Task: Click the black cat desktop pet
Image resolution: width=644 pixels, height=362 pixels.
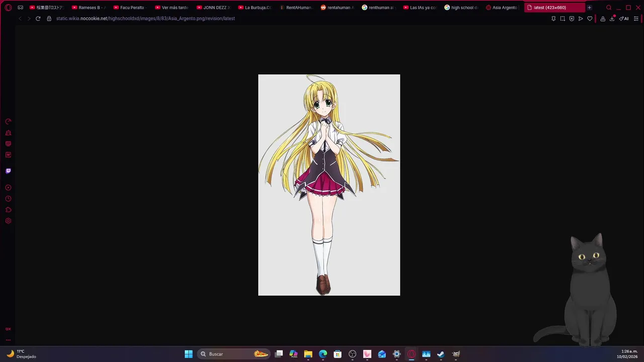Action: [579, 290]
